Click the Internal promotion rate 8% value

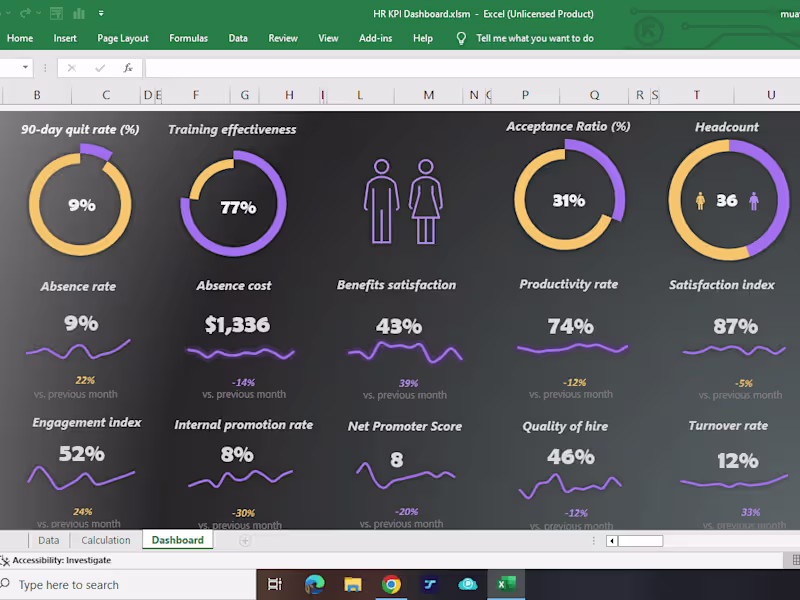pyautogui.click(x=237, y=455)
